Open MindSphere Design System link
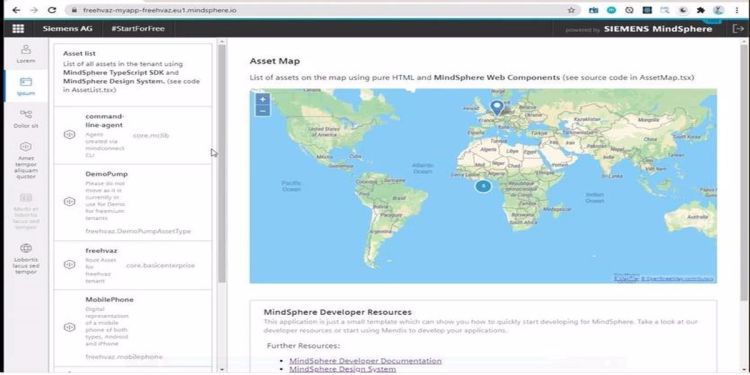The image size is (750, 375). tap(342, 369)
